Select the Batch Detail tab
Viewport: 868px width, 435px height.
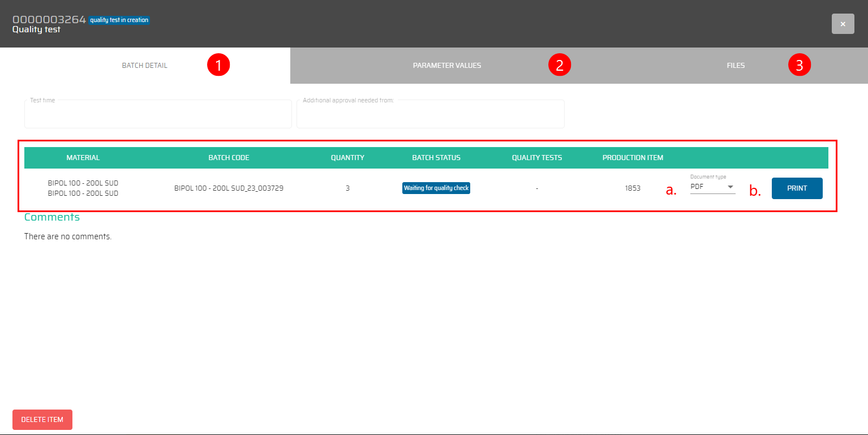coord(145,66)
